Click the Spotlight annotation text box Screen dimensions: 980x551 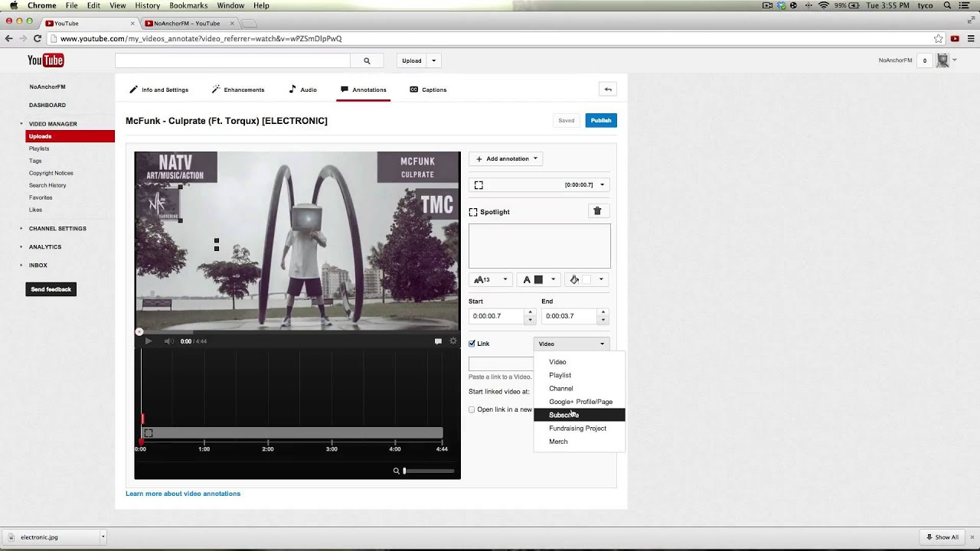[540, 246]
